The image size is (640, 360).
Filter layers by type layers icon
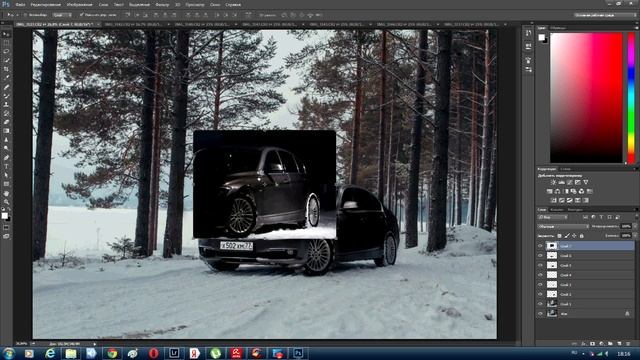tap(601, 217)
